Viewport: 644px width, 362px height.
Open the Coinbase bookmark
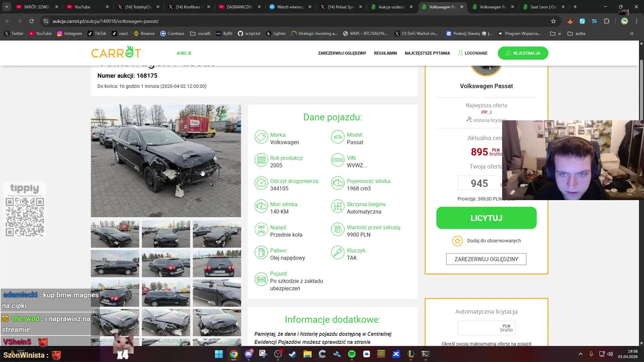[x=172, y=34]
